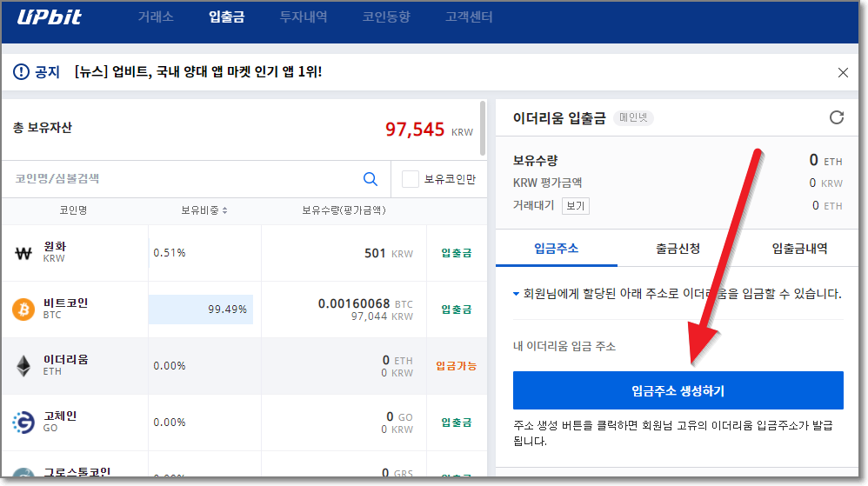Click the 이더리움 ETH diamond icon

tap(23, 366)
